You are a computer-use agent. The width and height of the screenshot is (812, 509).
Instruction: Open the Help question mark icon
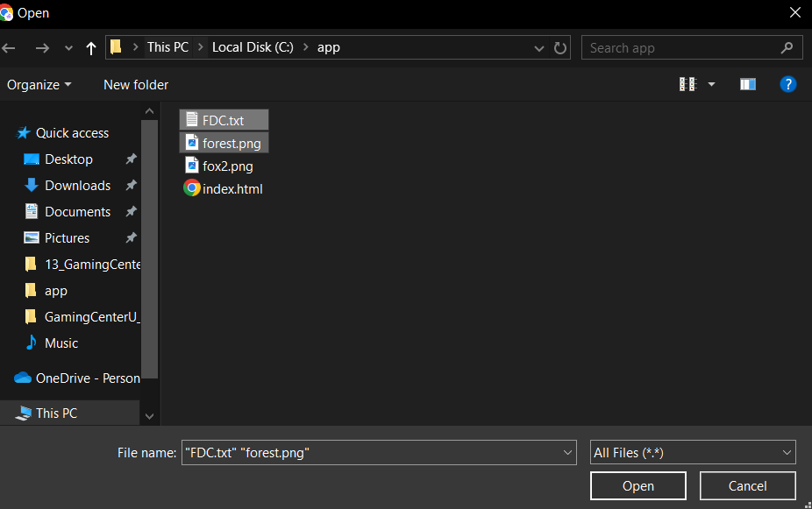[x=787, y=84]
